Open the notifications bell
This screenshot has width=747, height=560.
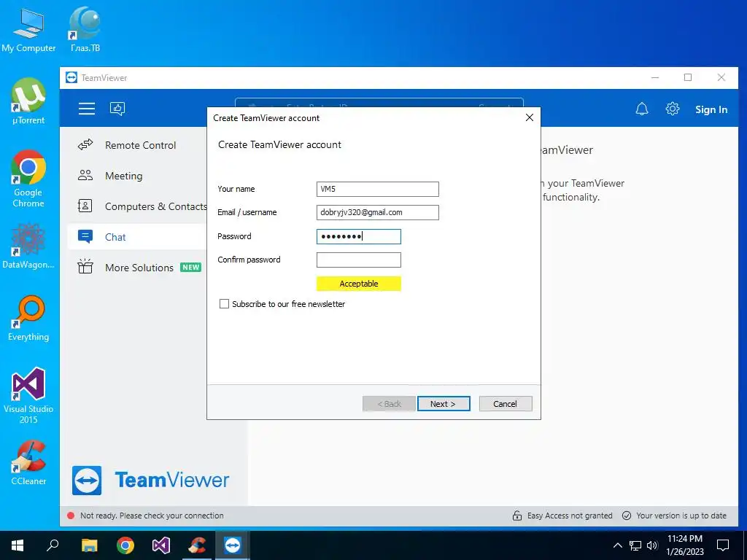pos(642,109)
